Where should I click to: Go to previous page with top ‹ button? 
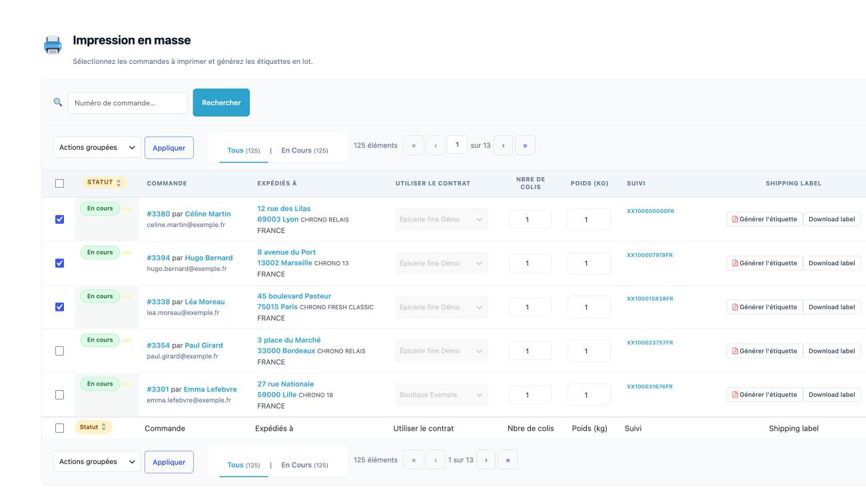click(436, 145)
